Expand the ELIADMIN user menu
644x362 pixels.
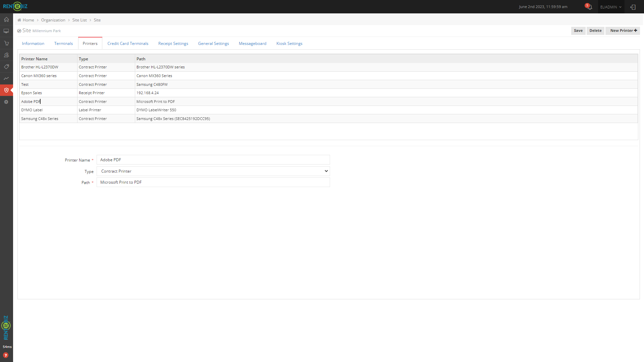[x=610, y=7]
